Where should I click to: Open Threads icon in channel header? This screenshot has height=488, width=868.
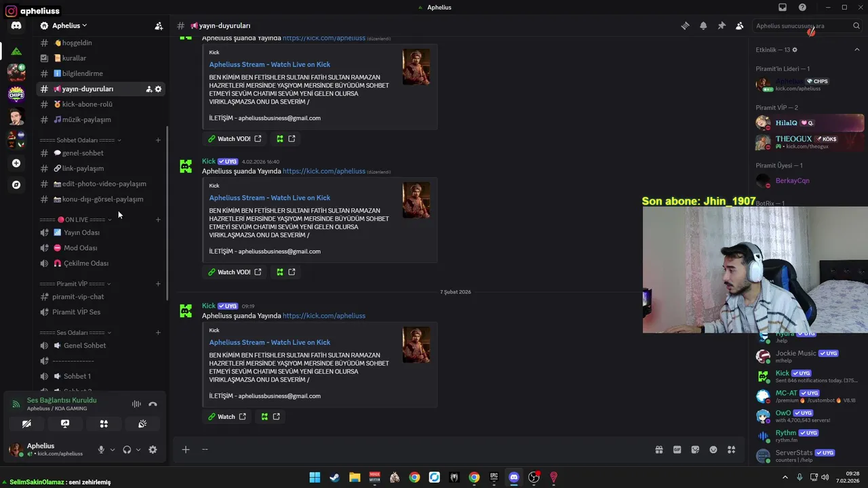click(x=686, y=26)
